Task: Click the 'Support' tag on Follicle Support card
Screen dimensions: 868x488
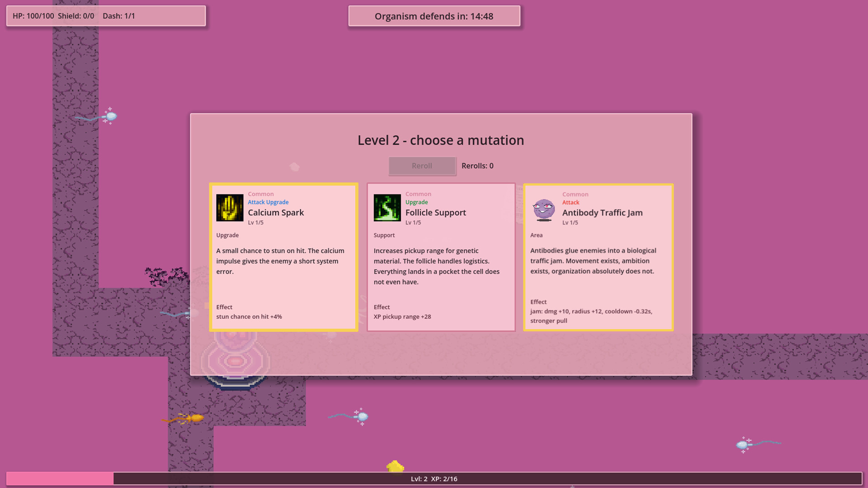Action: click(x=384, y=235)
